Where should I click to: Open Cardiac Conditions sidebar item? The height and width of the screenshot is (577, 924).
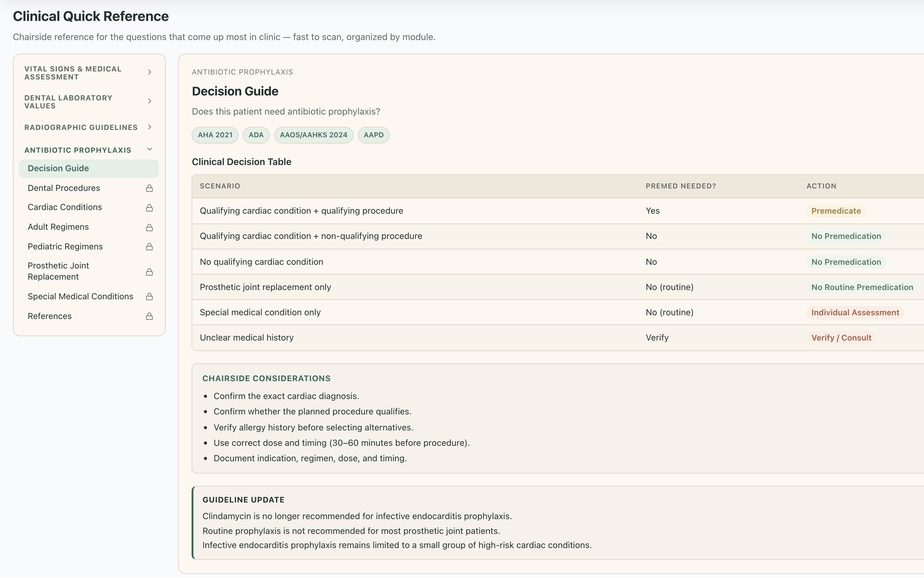(x=89, y=207)
